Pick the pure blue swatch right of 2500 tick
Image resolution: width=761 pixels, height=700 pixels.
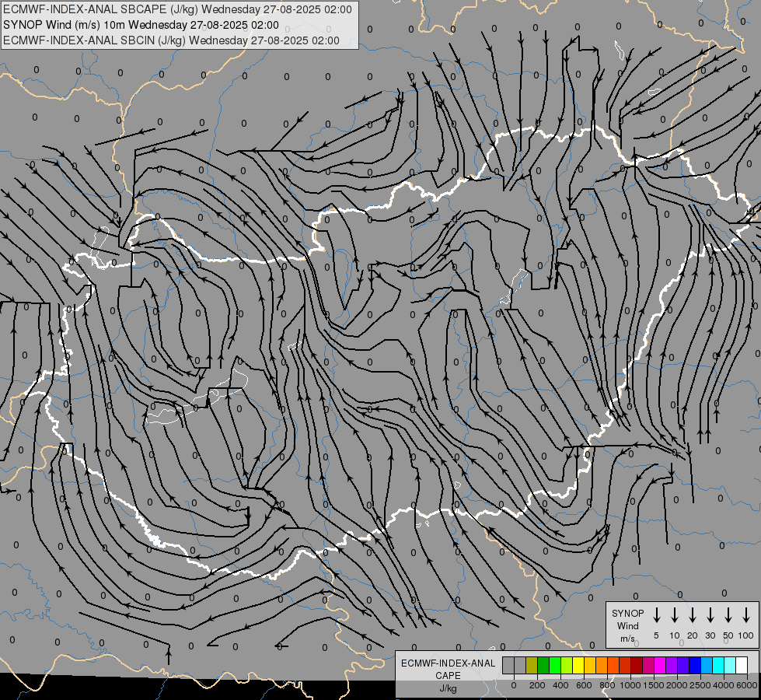pyautogui.click(x=696, y=665)
